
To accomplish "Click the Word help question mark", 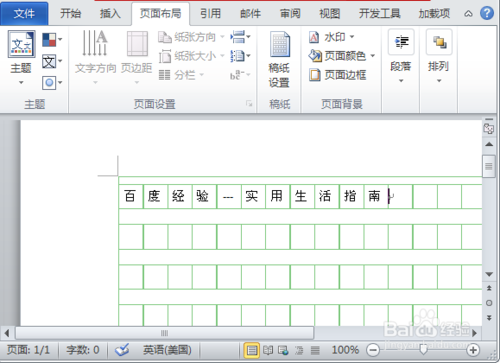I will 487,13.
